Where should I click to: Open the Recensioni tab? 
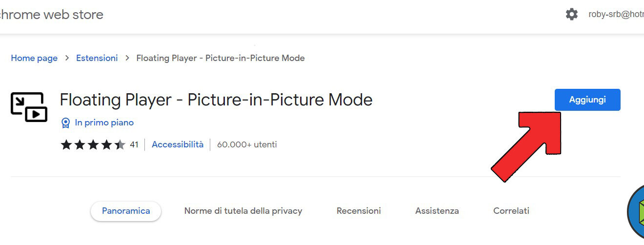coord(359,211)
